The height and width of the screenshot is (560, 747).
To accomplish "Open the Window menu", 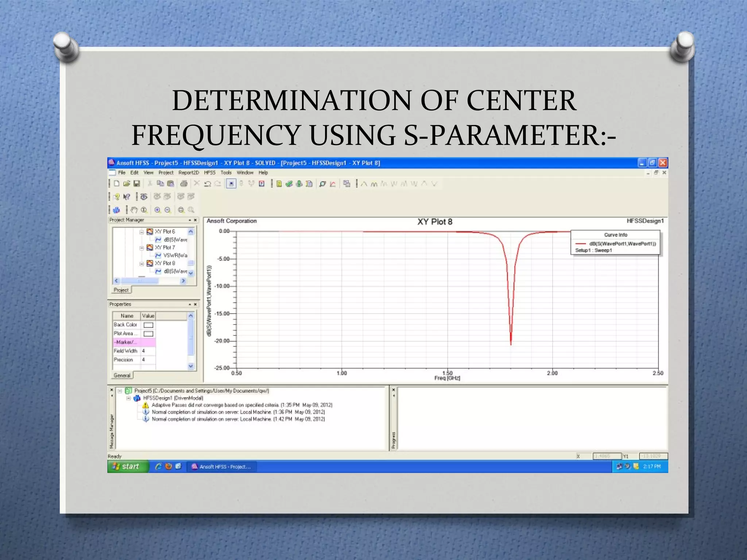I will tap(245, 173).
